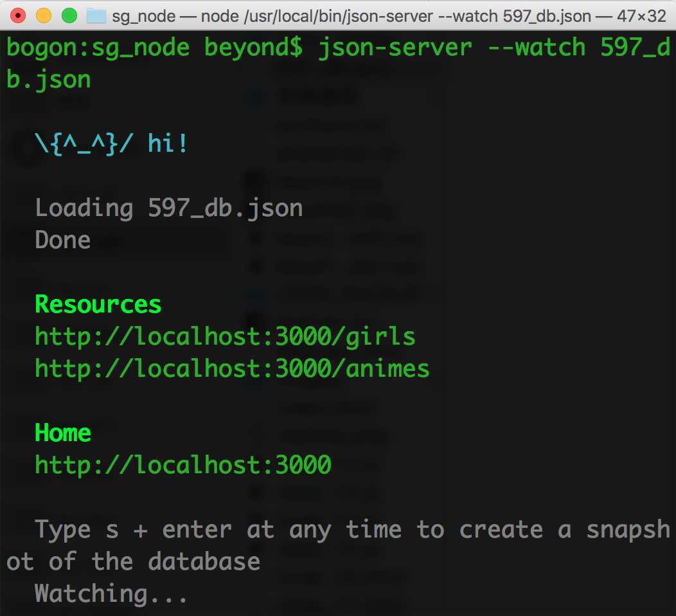Click the green zoom window button

tap(69, 16)
